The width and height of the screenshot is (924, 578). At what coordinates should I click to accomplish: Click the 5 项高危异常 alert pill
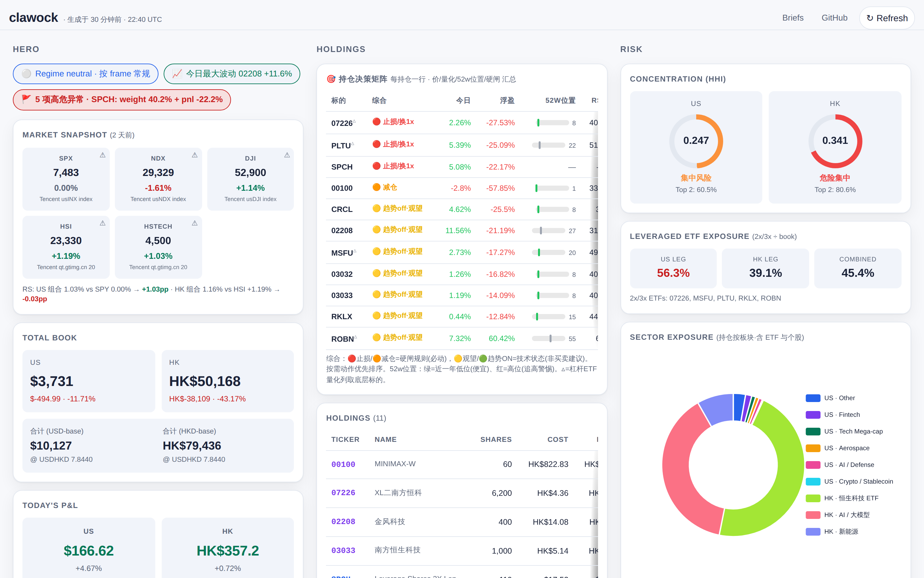pyautogui.click(x=122, y=100)
